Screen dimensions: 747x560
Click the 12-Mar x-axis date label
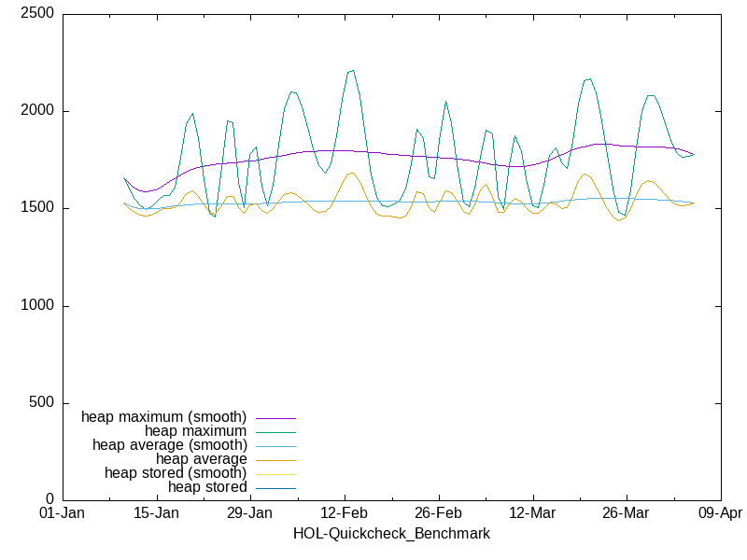tap(532, 513)
